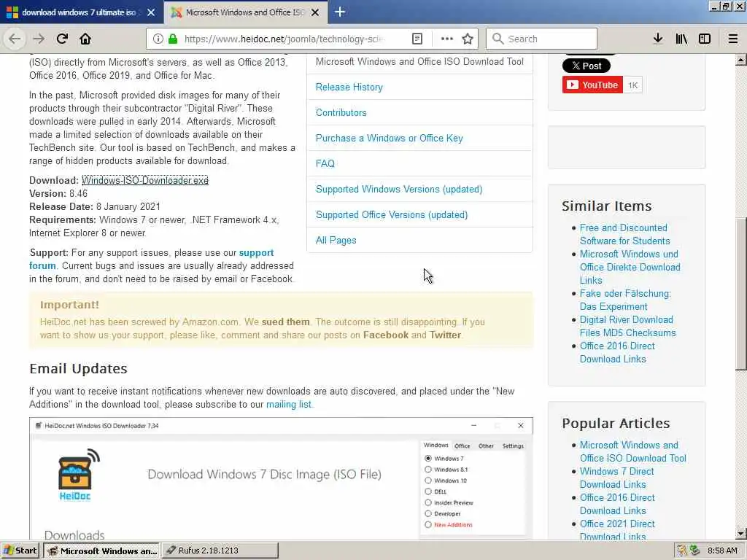Screen dimensions: 747x560
Task: Open the Firefox hamburger menu
Action: [x=733, y=39]
